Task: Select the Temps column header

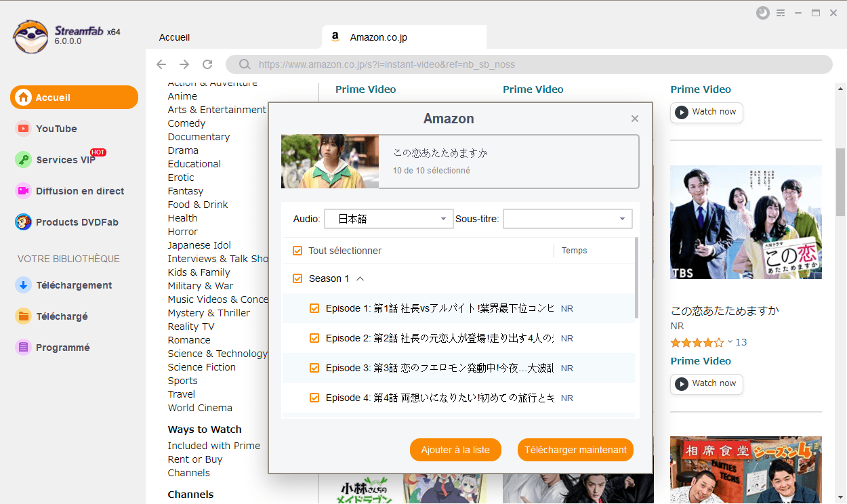Action: 575,251
